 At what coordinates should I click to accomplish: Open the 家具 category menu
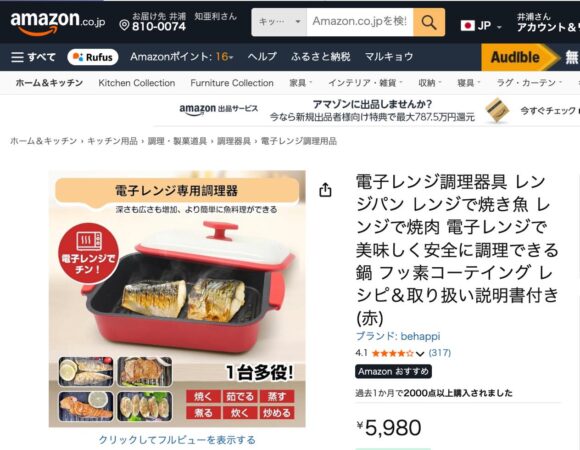click(x=300, y=83)
